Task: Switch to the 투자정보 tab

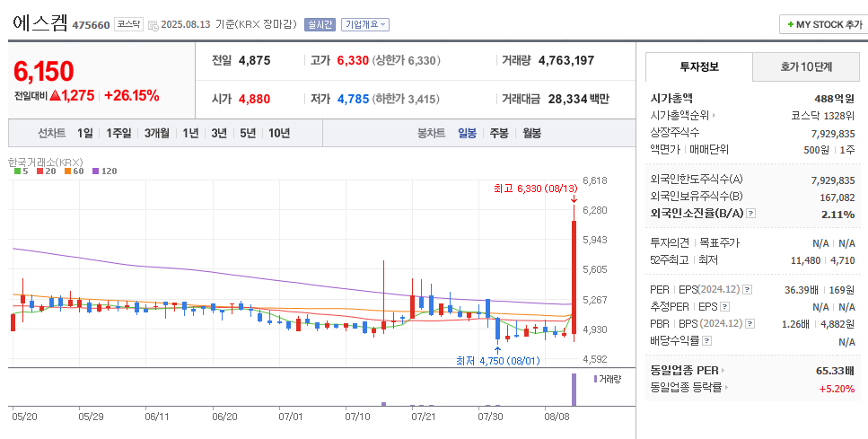Action: click(699, 67)
